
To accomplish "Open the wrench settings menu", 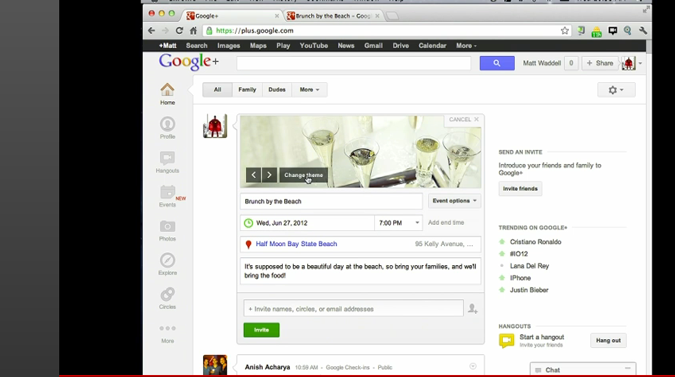I will [643, 31].
